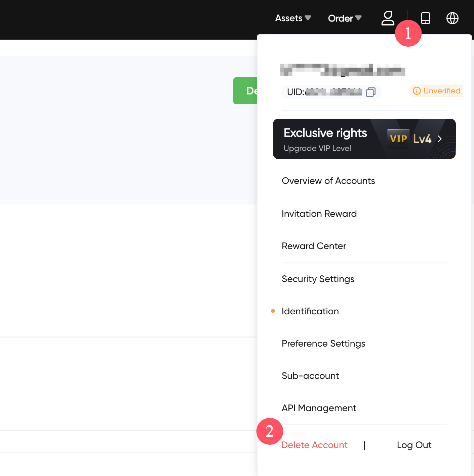Click the VIP badge icon

[398, 139]
